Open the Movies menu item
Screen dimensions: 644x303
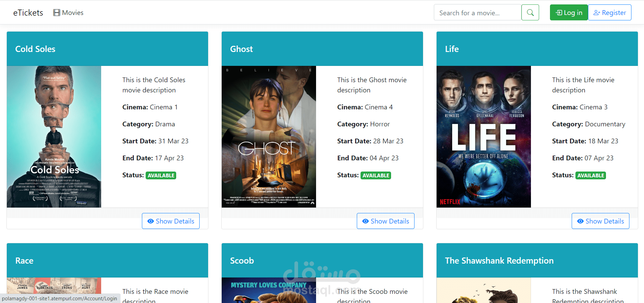68,13
